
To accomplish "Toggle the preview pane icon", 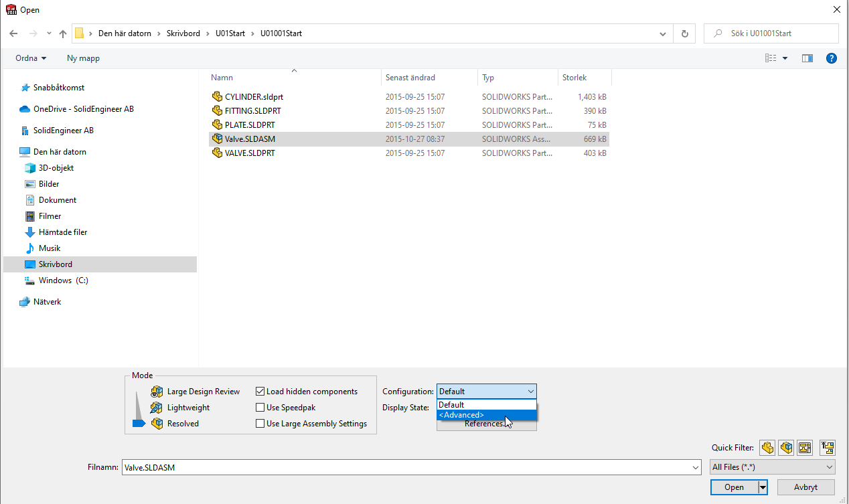I will tap(807, 58).
